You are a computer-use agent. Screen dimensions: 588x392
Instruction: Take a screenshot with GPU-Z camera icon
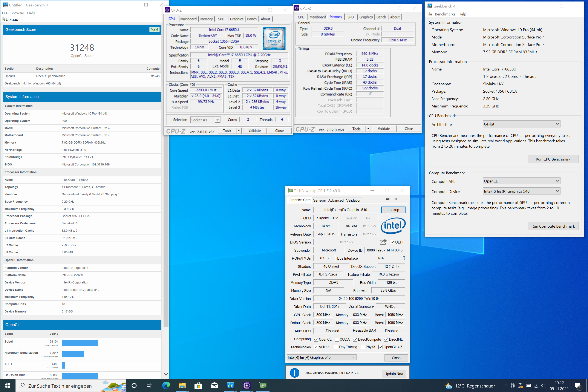click(387, 199)
